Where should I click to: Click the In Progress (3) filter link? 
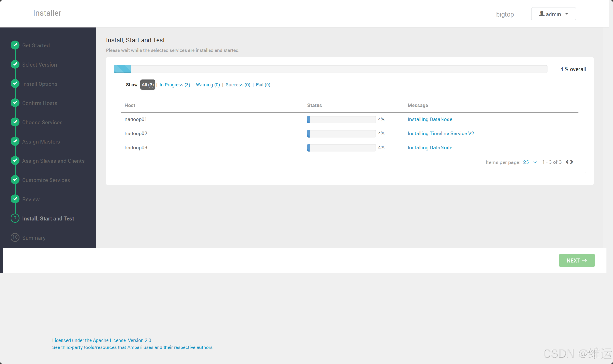[175, 84]
